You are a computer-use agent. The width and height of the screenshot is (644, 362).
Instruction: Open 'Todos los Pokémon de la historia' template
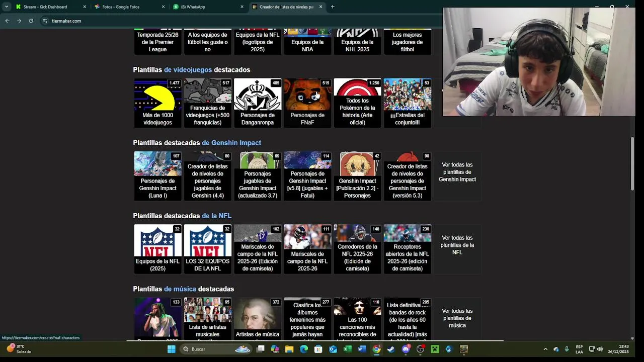click(x=357, y=103)
